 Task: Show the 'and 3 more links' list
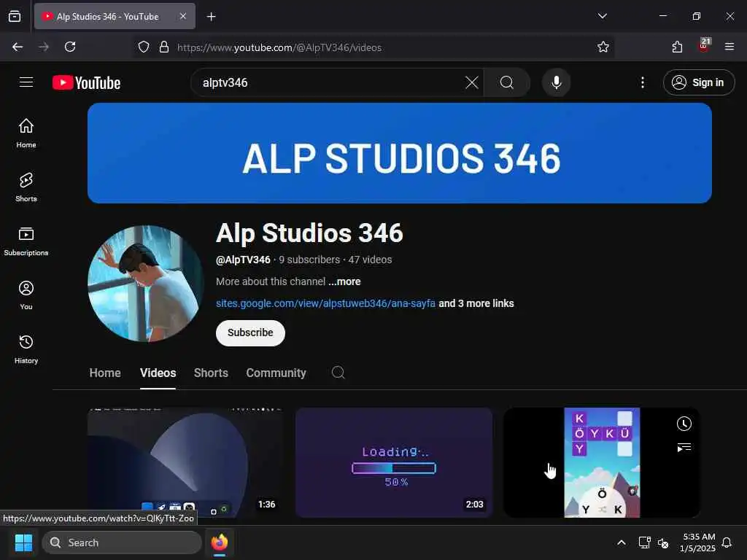476,303
